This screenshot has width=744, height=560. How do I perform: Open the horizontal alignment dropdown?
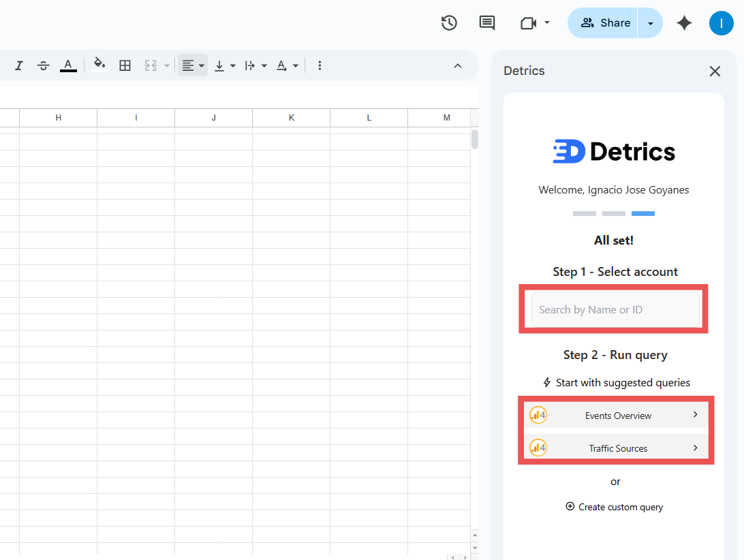tap(201, 65)
